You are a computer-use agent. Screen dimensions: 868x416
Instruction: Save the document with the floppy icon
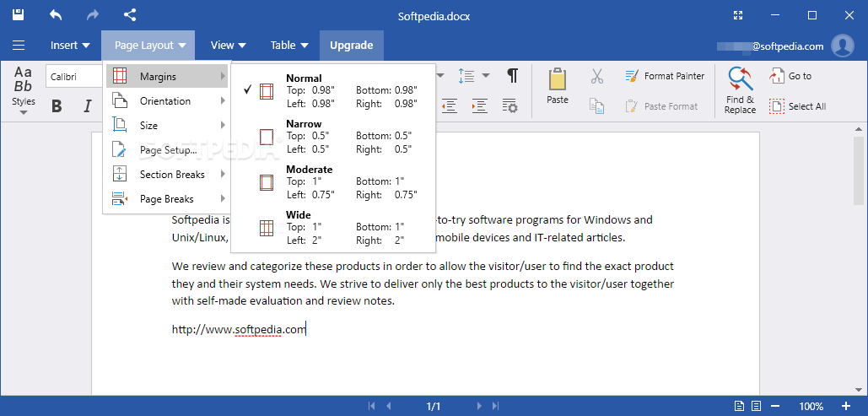(x=19, y=15)
